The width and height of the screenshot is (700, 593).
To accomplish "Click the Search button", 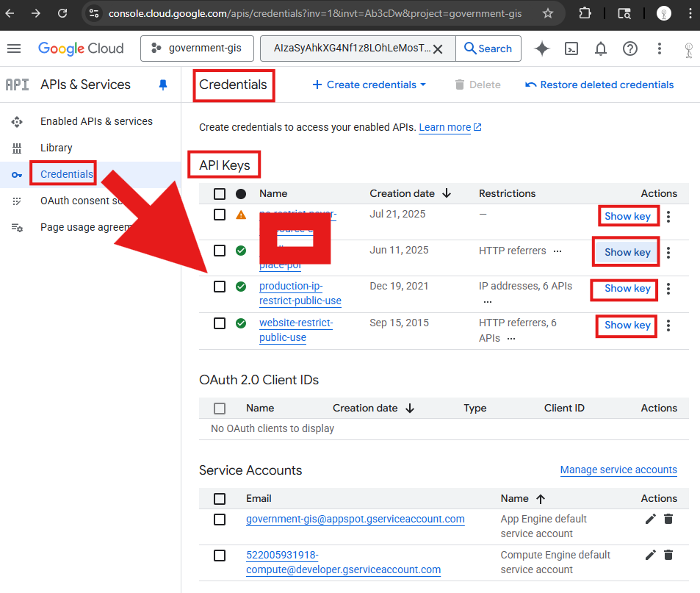I will click(x=488, y=48).
